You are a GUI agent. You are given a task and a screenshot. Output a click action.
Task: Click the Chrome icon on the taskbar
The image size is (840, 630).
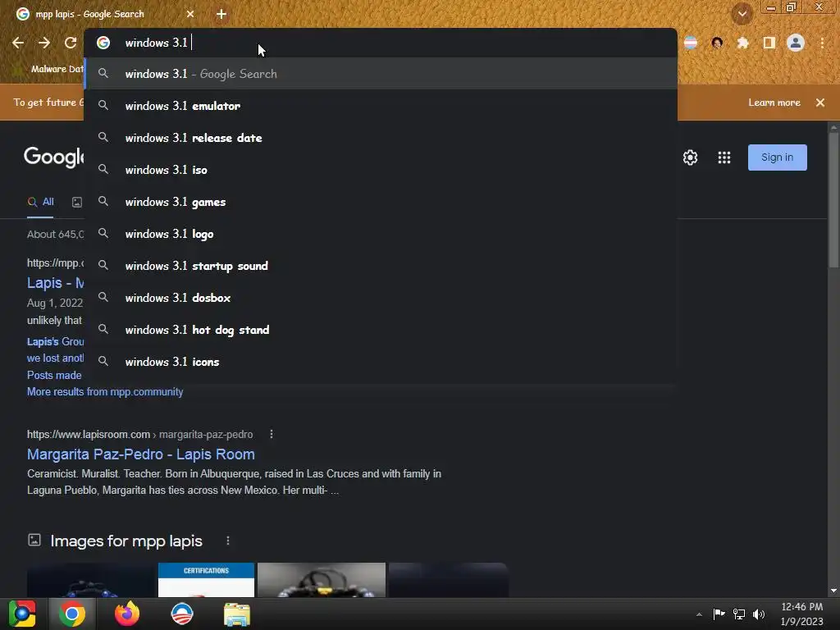[72, 614]
